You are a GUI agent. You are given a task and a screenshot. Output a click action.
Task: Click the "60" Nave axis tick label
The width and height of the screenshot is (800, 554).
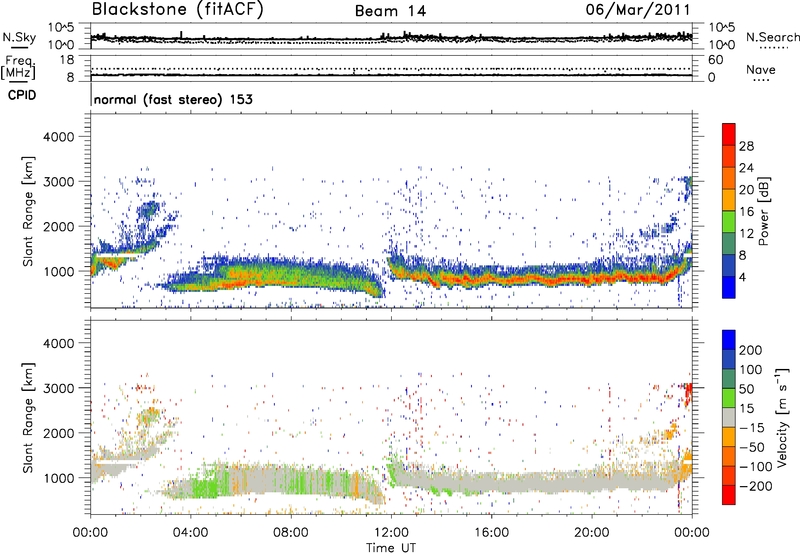click(x=715, y=60)
